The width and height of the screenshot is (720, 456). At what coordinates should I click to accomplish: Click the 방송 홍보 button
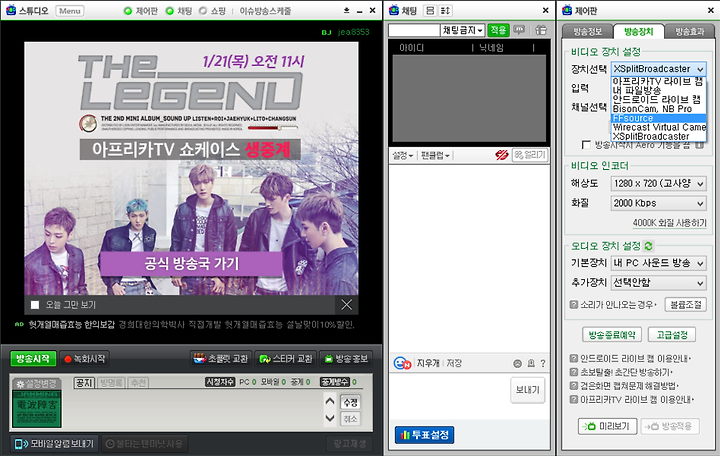(346, 359)
